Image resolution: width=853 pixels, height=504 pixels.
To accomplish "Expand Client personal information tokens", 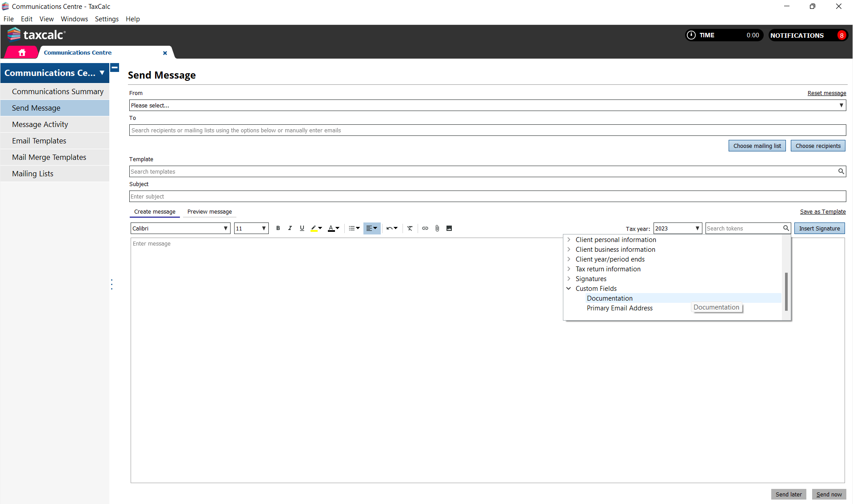I will click(x=569, y=240).
